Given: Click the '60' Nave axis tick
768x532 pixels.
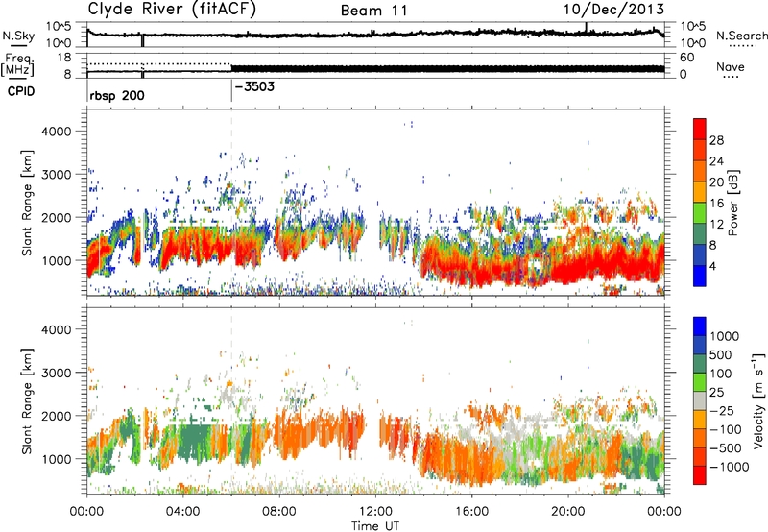Looking at the screenshot, I should (x=686, y=58).
